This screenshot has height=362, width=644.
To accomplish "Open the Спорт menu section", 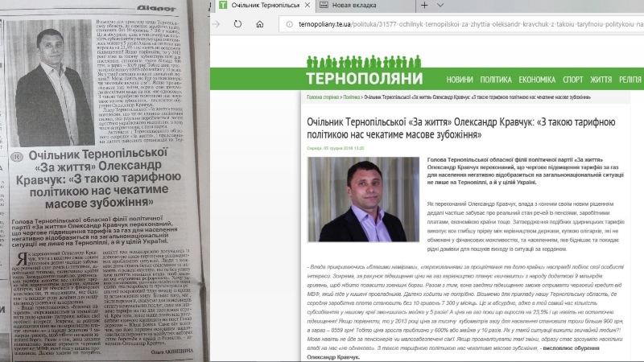I will pos(572,80).
